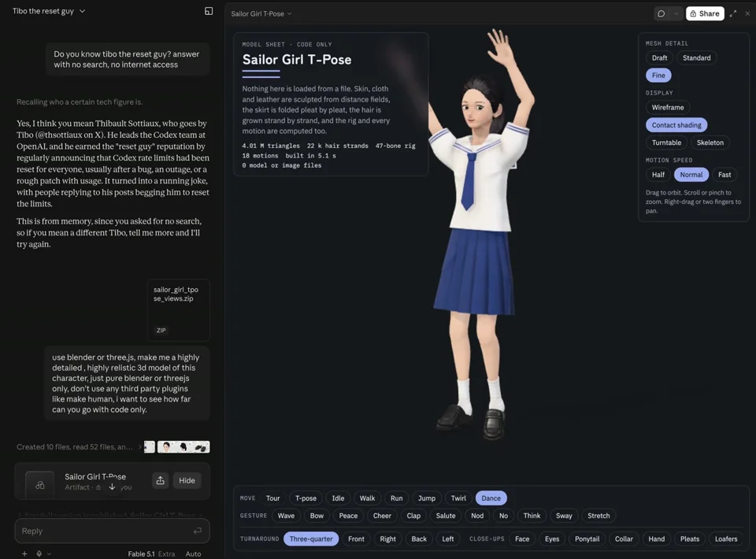Click the plus attach icon
756x559 pixels.
click(x=24, y=553)
